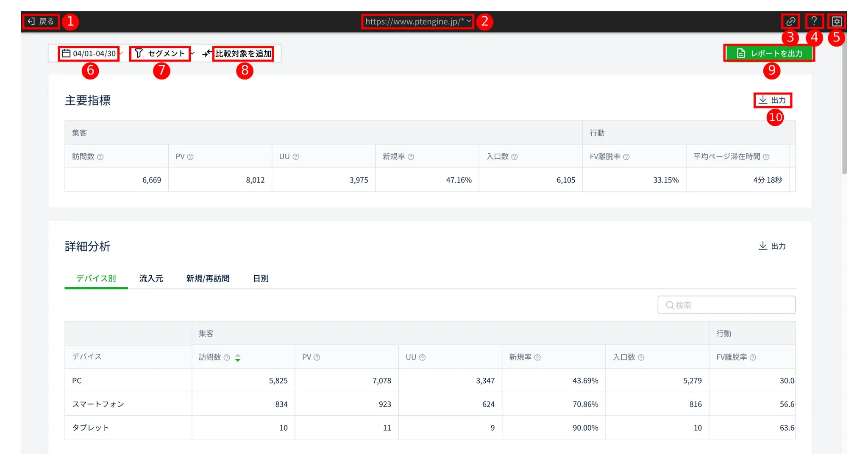Expand the セグメント filter dropdown
This screenshot has width=868, height=465.
tap(161, 54)
